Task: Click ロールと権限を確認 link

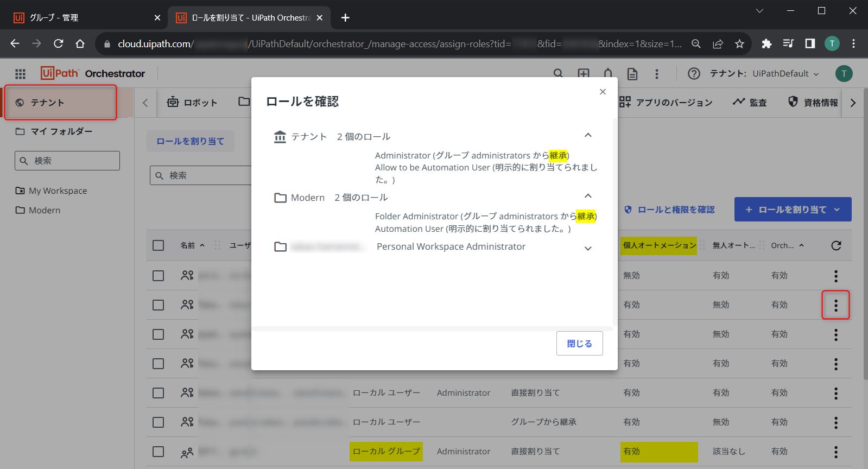Action: click(x=669, y=210)
